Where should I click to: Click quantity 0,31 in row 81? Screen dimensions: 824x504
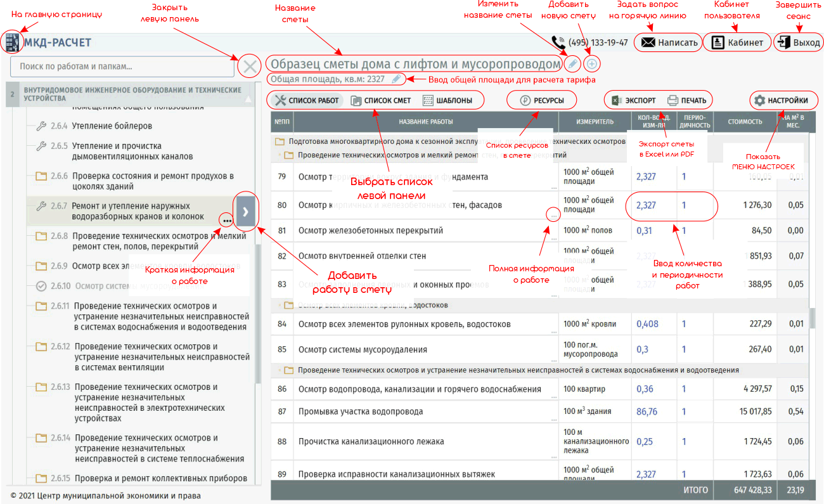(x=644, y=231)
